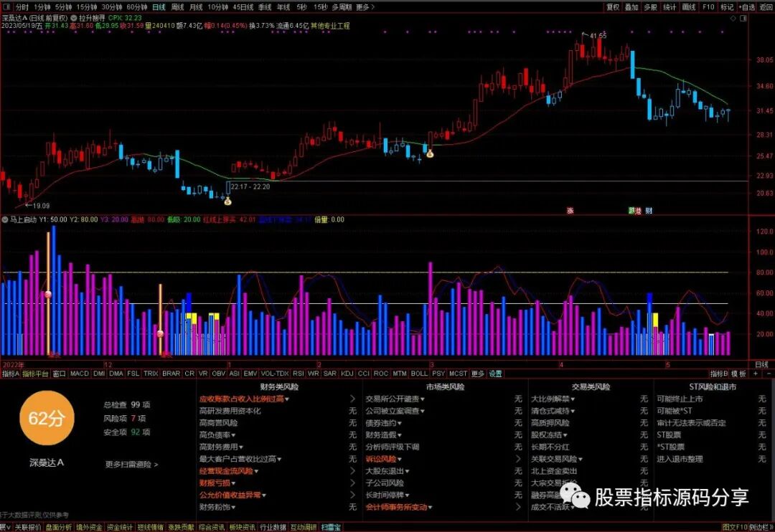Screen dimensions: 775x532
Task: Open the KDJ indicator tab
Action: 347,374
